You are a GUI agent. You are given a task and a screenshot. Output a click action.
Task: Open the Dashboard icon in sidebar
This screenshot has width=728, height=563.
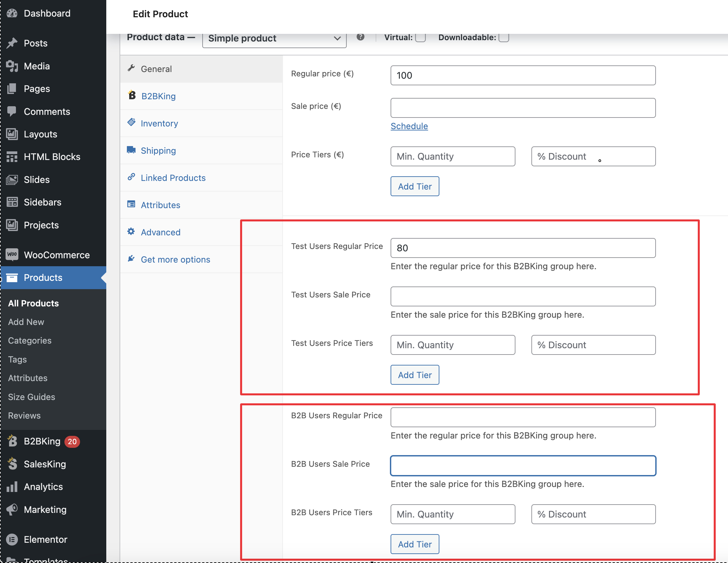click(12, 13)
